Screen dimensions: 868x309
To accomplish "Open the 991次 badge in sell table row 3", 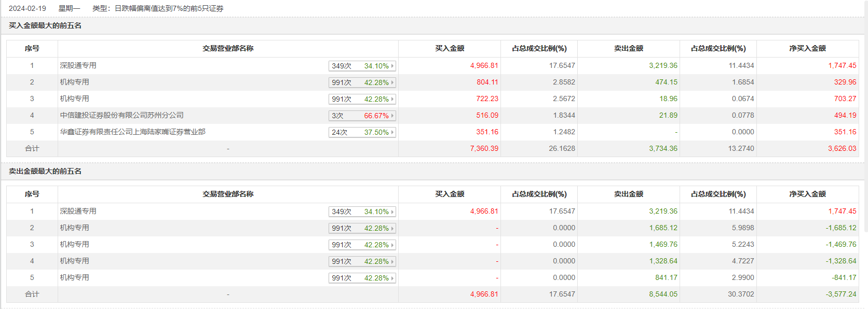I will point(362,245).
